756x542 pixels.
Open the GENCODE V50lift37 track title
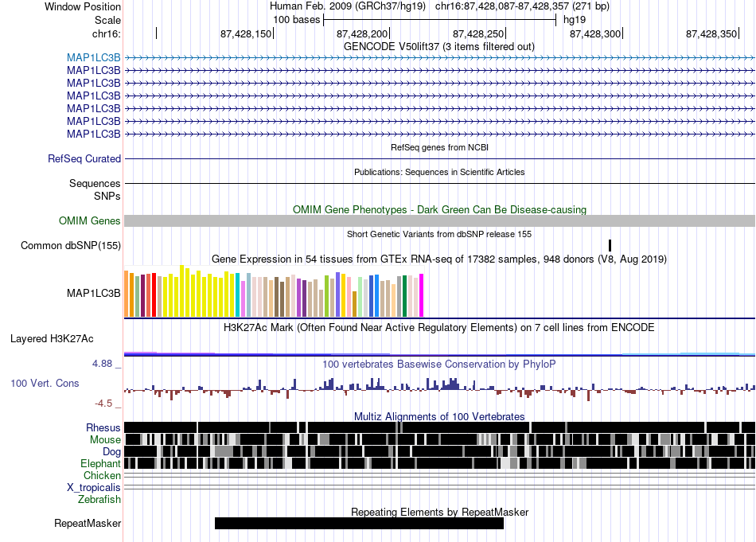pos(438,47)
